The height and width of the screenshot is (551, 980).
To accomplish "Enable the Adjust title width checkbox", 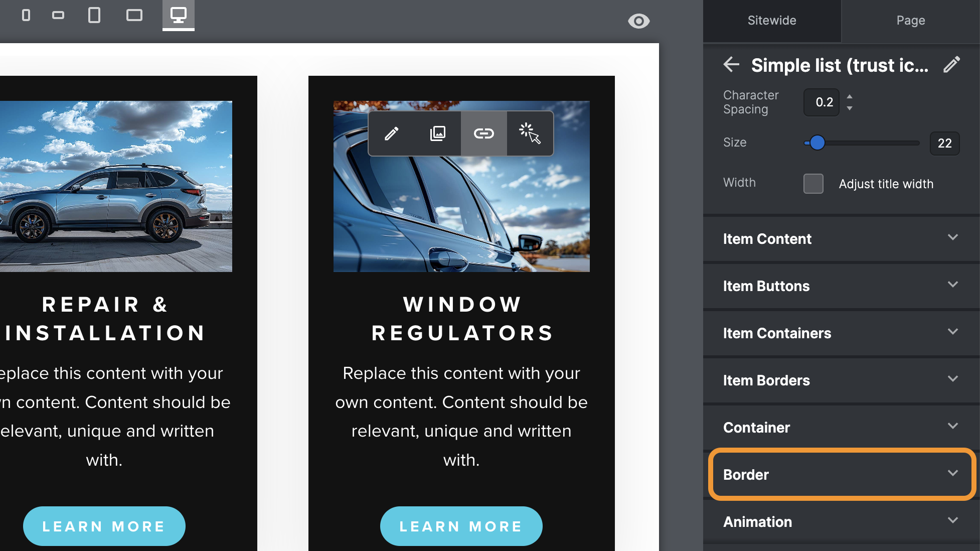I will tap(813, 184).
